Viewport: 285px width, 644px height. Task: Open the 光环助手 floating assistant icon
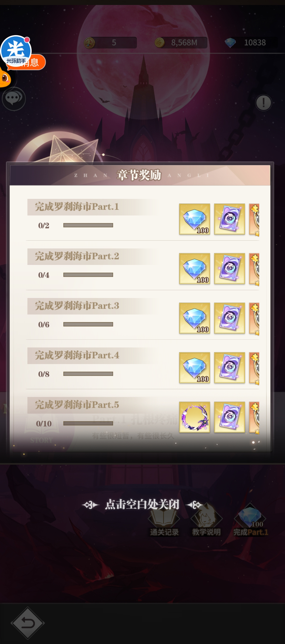(16, 51)
